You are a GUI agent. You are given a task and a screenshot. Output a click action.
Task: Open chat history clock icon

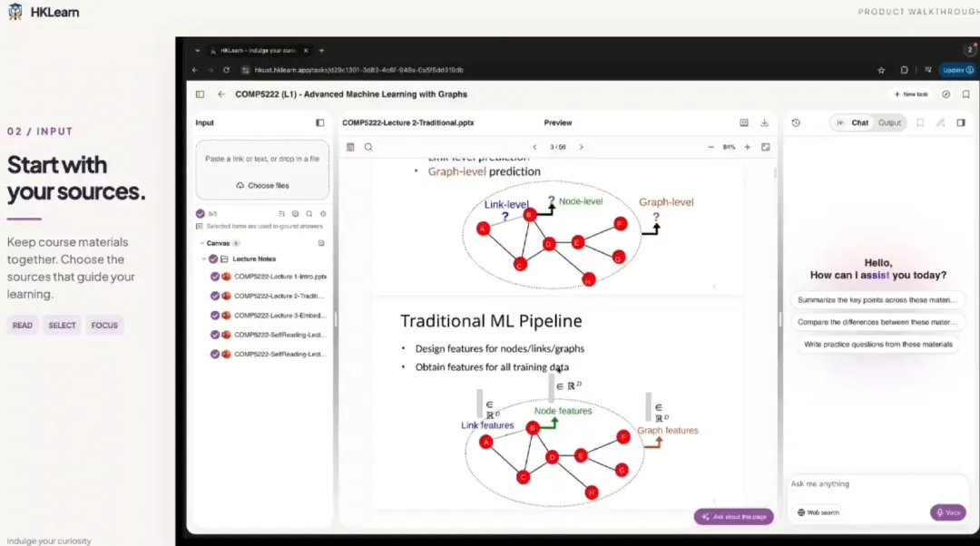click(x=796, y=123)
